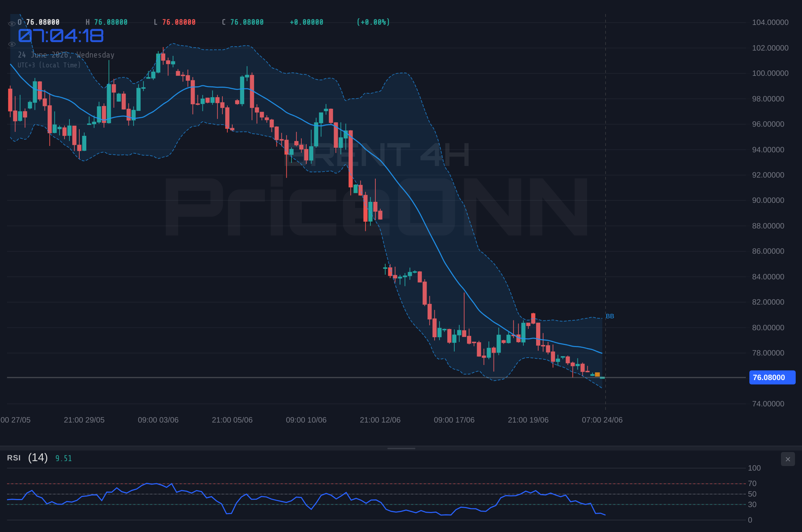Click the RSI scale level 50
The height and width of the screenshot is (532, 802).
[x=752, y=494]
